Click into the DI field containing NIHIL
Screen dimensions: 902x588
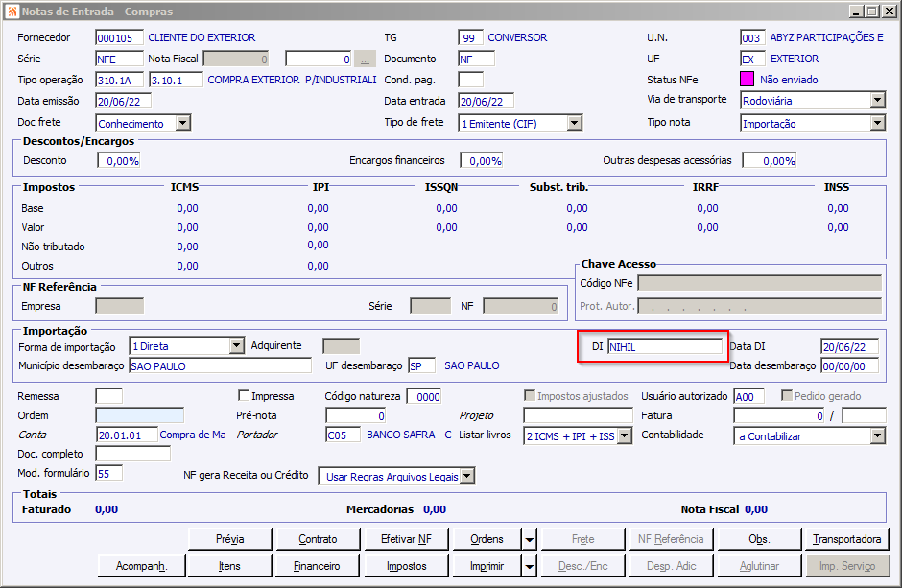click(664, 346)
